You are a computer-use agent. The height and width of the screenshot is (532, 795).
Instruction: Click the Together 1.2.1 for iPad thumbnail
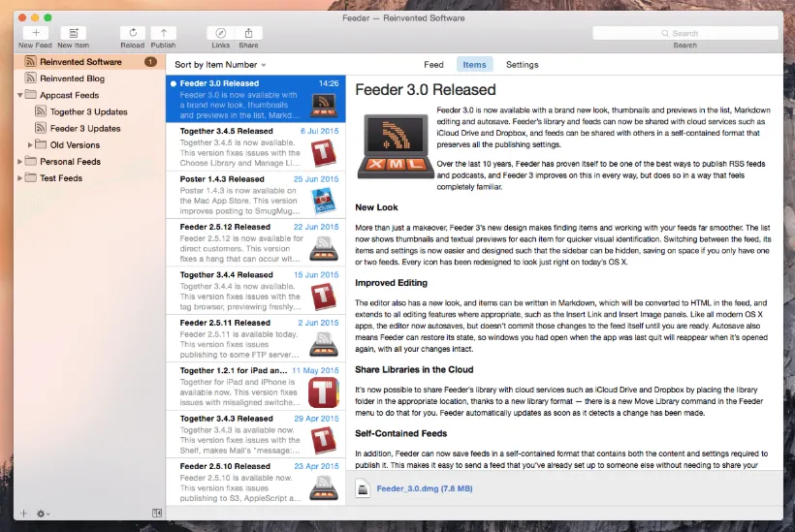324,392
